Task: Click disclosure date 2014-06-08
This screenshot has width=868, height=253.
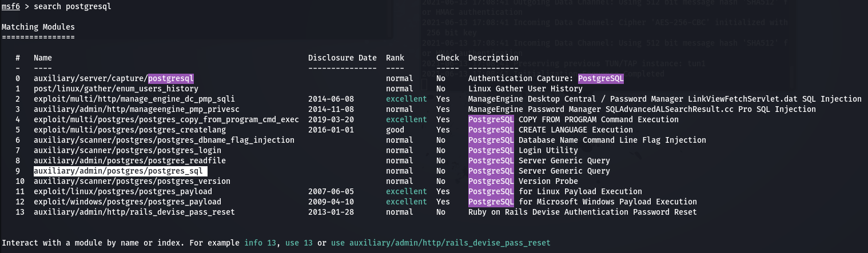Action: [331, 99]
